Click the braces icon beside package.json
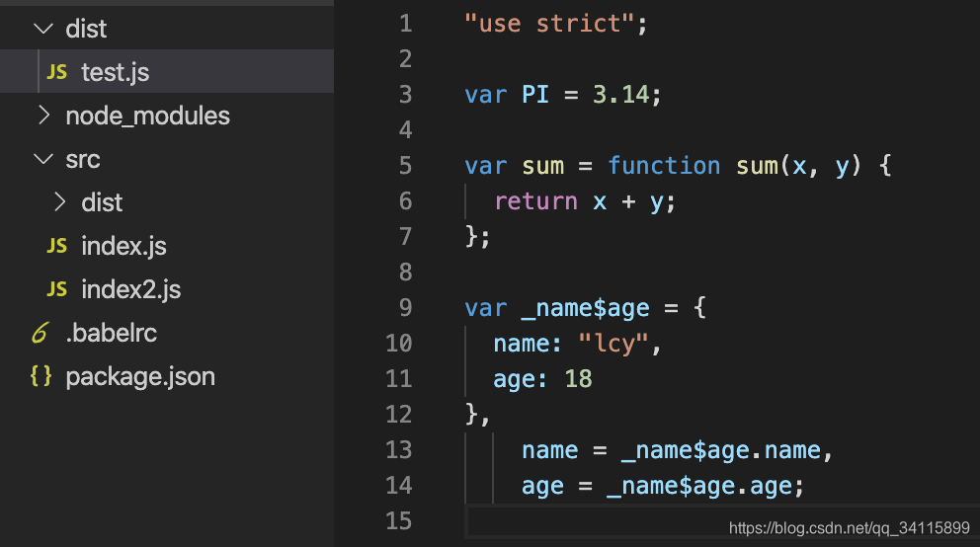Image resolution: width=980 pixels, height=547 pixels. click(x=41, y=376)
